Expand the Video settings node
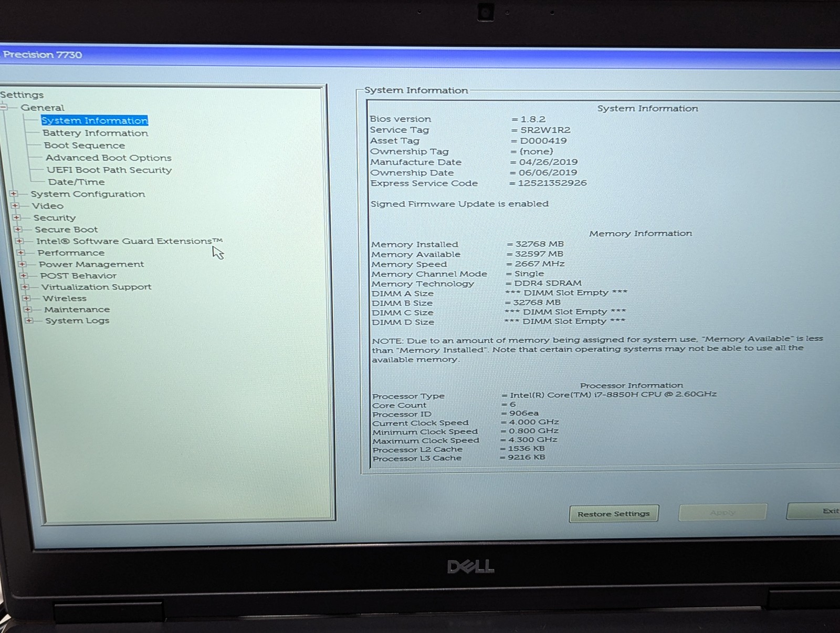This screenshot has height=633, width=840. pyautogui.click(x=15, y=206)
